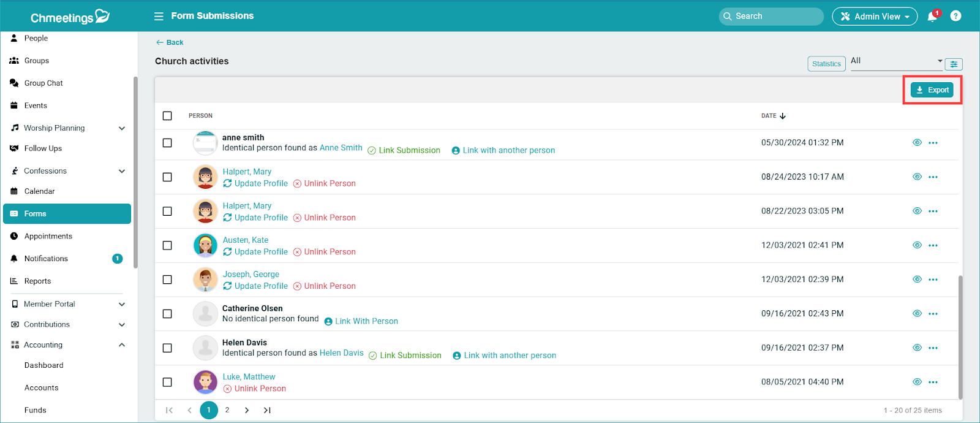This screenshot has height=423, width=980.
Task: Go to next page using arrow icon
Action: [x=247, y=410]
